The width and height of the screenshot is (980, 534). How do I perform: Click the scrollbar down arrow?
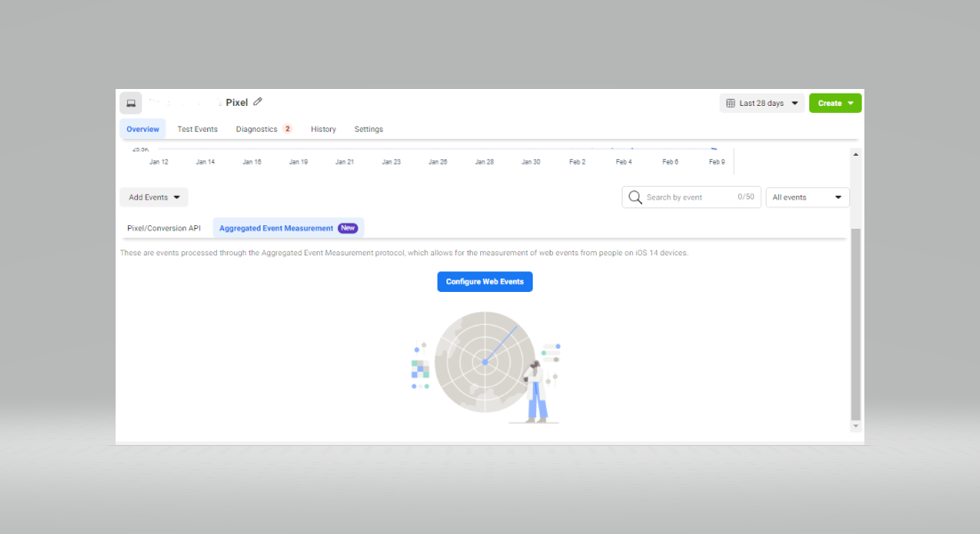click(x=855, y=426)
